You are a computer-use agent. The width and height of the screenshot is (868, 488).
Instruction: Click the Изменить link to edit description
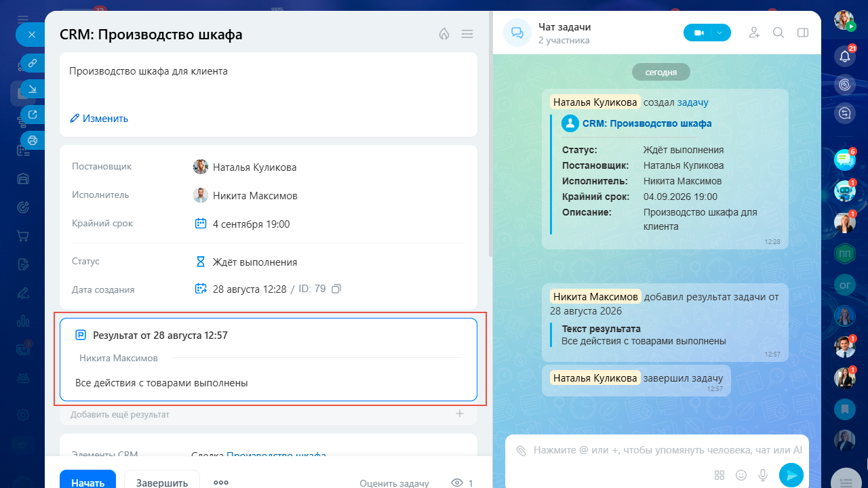pos(99,119)
